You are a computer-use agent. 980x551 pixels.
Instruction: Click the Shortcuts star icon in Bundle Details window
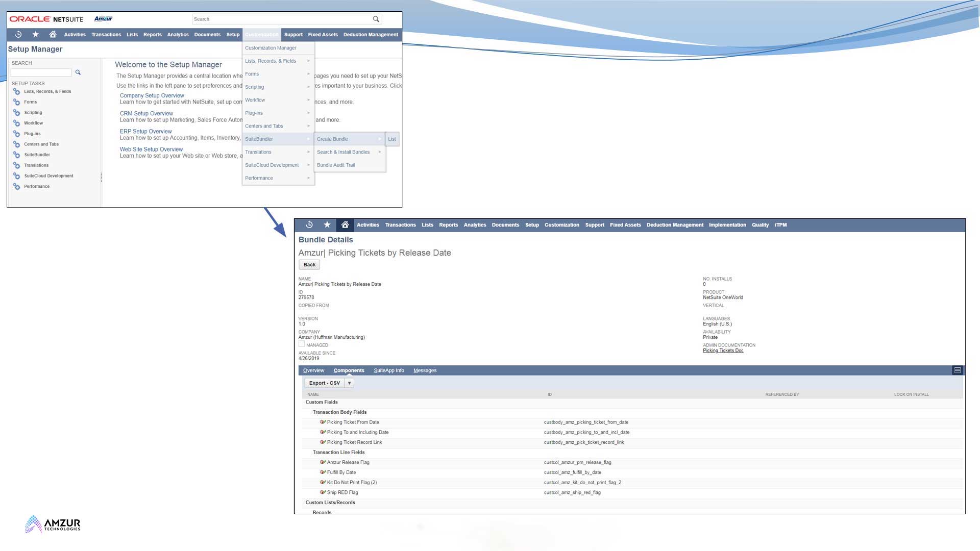point(327,224)
